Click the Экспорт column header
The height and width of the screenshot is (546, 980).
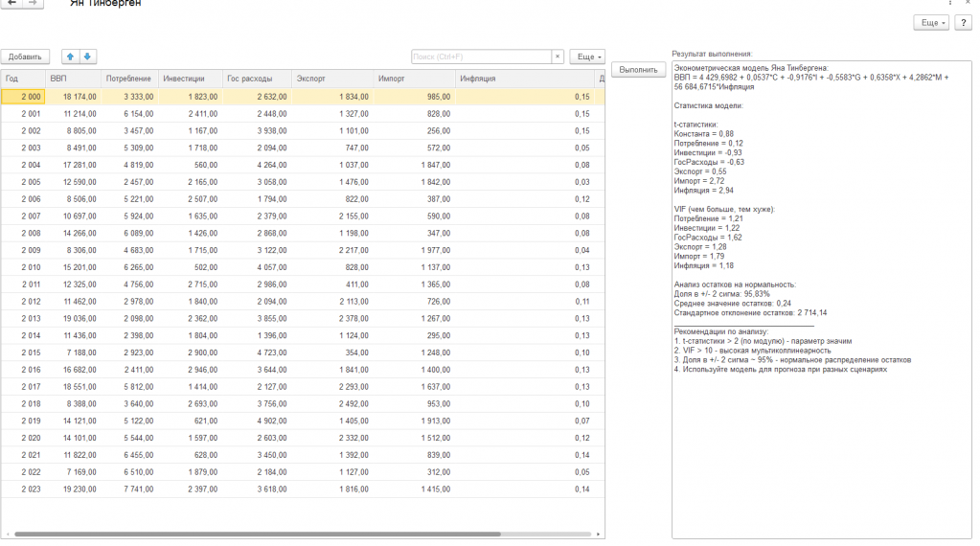(332, 79)
